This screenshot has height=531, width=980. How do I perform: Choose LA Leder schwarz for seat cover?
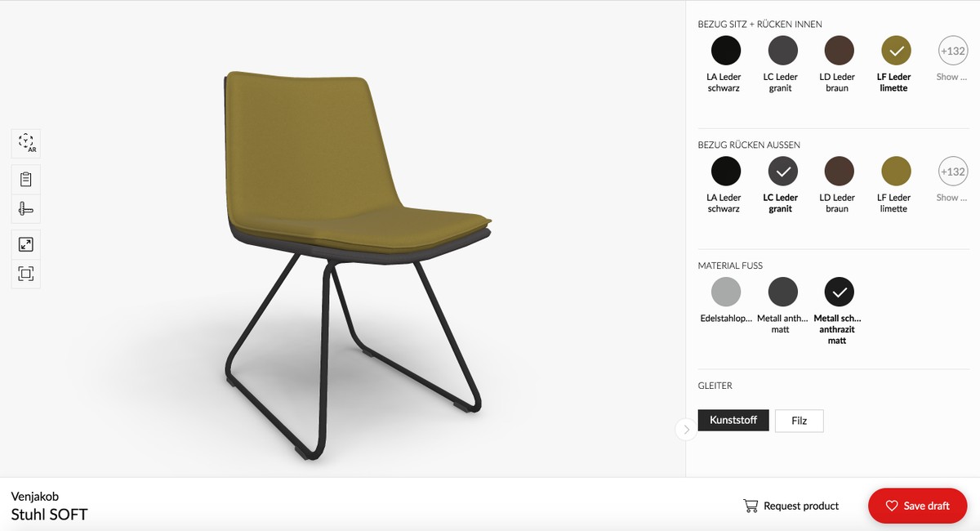725,51
